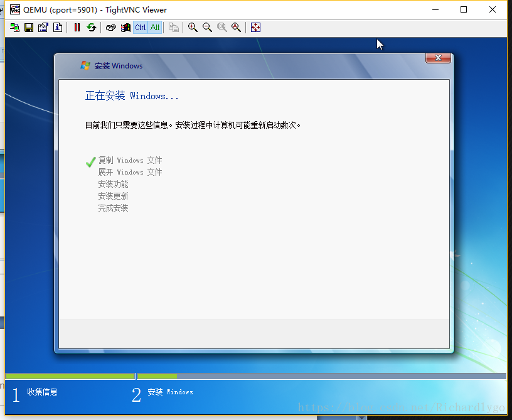Click the Zoom 100% magnifier icon

tap(221, 28)
